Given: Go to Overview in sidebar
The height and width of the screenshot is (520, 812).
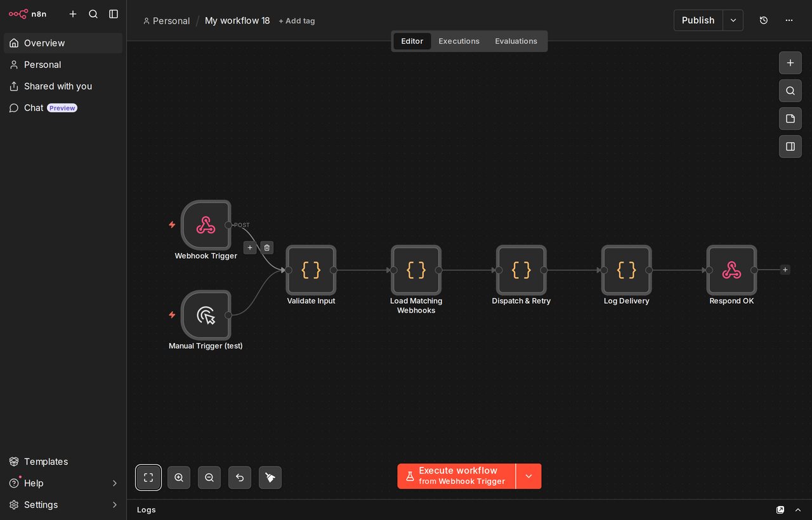Looking at the screenshot, I should coord(63,43).
